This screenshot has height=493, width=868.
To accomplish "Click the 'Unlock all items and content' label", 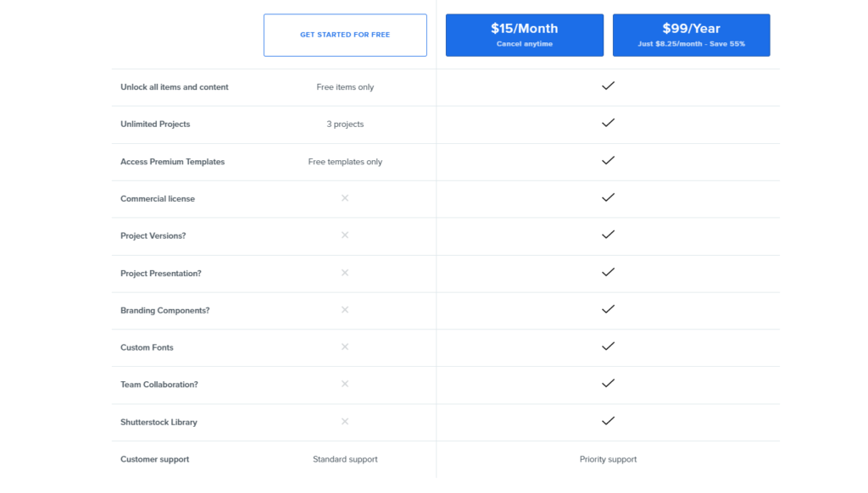I will coord(175,87).
